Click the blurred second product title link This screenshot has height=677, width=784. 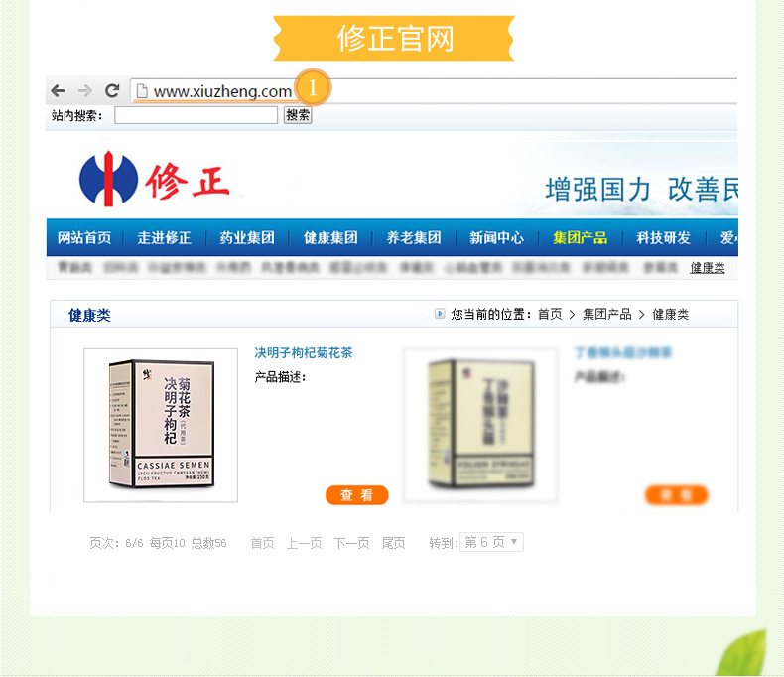point(623,353)
